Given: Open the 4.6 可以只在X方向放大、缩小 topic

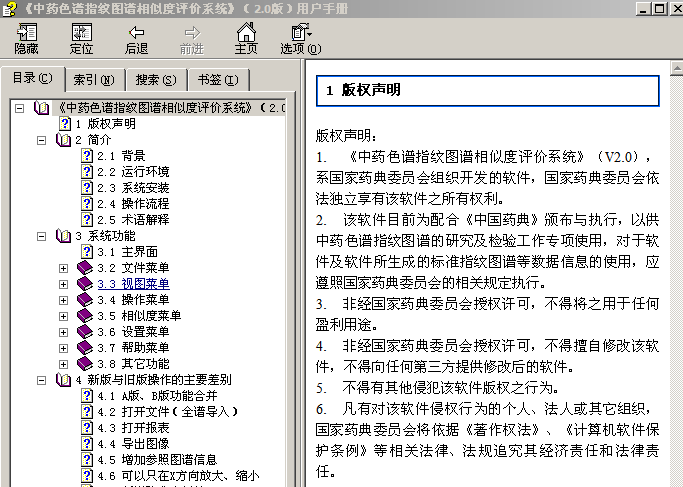Looking at the screenshot, I should tap(178, 476).
